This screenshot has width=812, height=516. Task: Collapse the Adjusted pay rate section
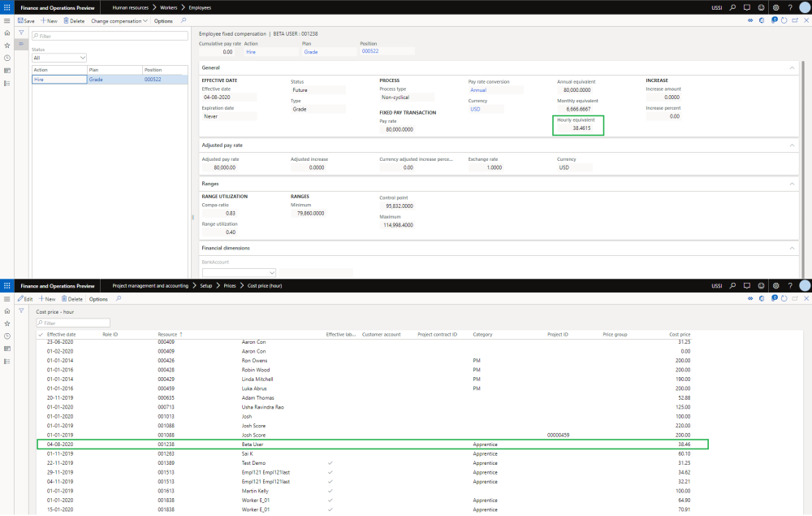pos(792,145)
